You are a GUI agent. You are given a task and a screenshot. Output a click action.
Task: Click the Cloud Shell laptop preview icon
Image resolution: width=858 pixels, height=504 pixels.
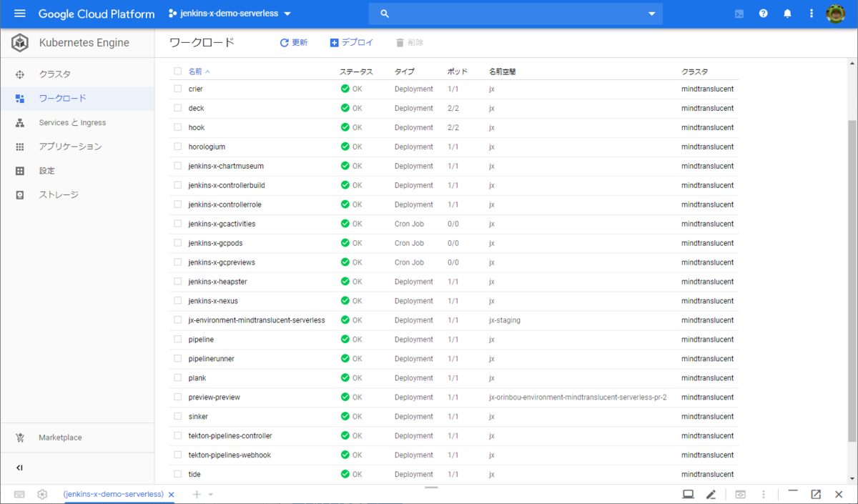[688, 494]
